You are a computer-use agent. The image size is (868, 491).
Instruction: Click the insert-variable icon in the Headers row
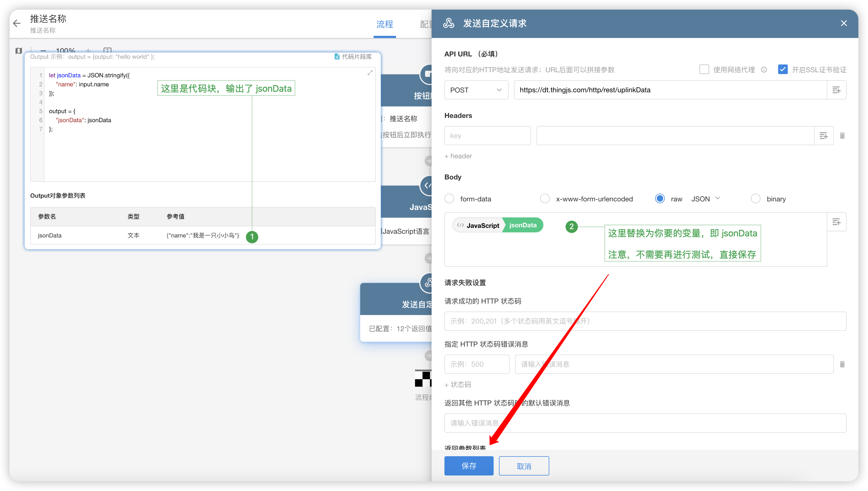[x=824, y=136]
